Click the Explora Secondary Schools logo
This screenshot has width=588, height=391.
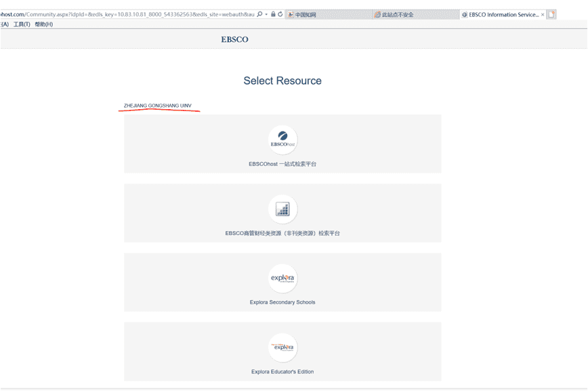(282, 279)
